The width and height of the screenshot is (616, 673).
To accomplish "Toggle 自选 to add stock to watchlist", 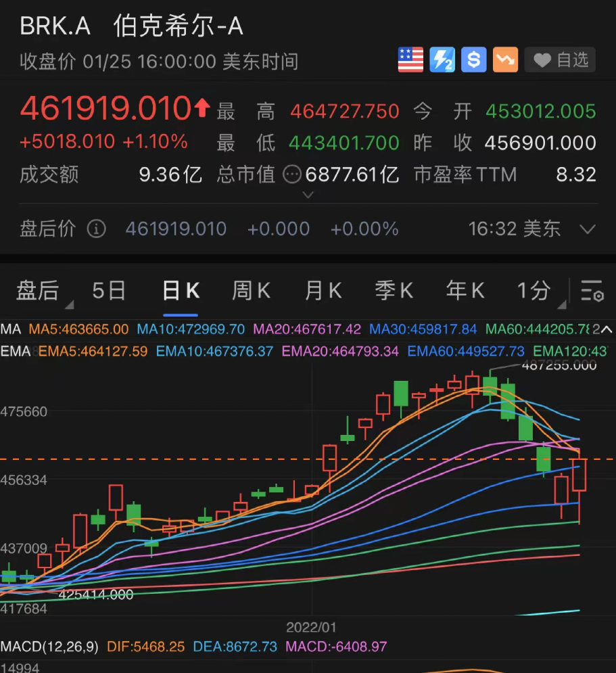I will 561,60.
